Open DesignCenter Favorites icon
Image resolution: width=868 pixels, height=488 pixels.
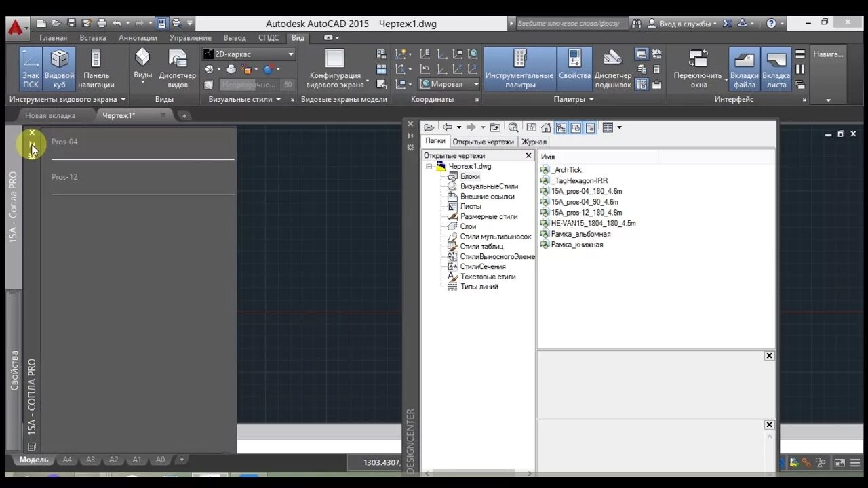coord(531,127)
